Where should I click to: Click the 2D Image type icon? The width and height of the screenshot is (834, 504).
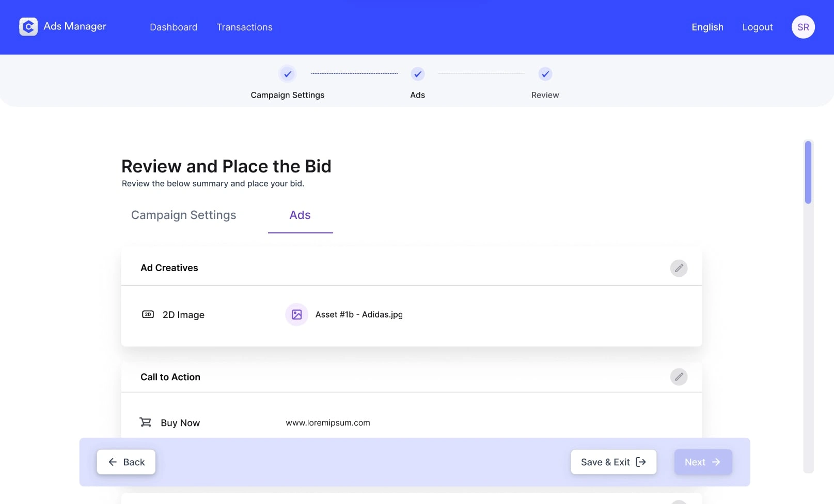pyautogui.click(x=148, y=314)
